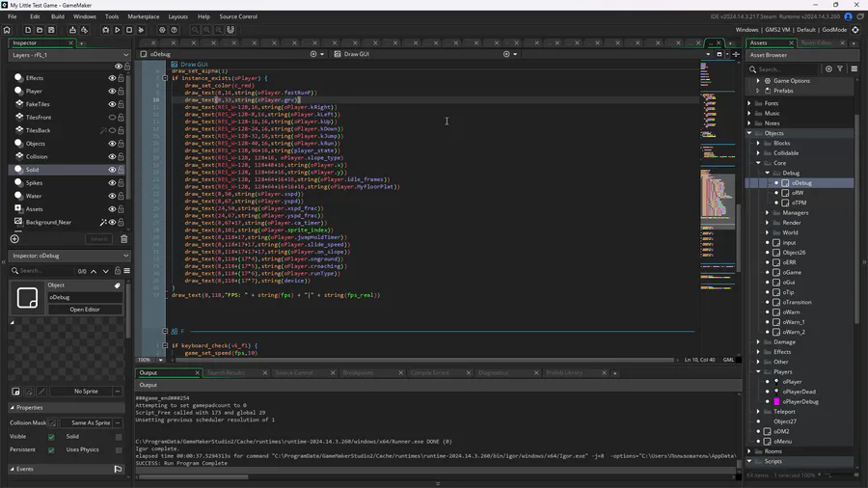Click the Stop game icon

coord(130,30)
